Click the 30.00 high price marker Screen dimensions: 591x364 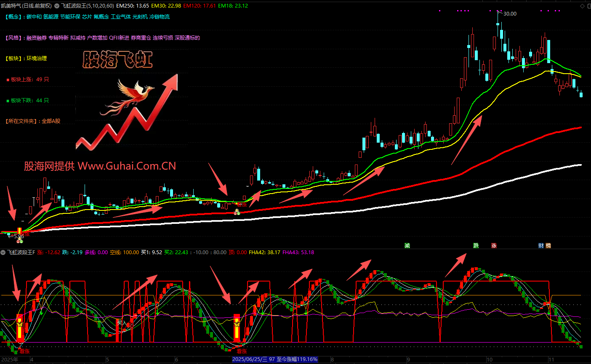tap(509, 14)
